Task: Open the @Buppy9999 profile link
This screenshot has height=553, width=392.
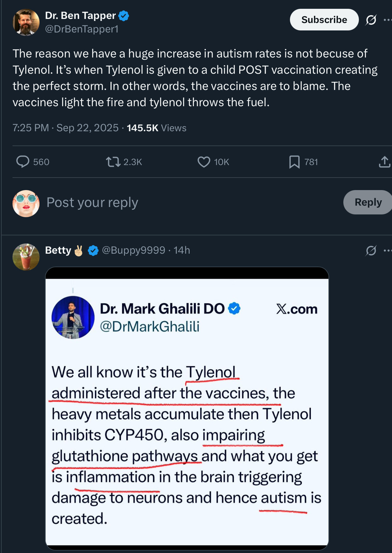Action: click(x=133, y=250)
